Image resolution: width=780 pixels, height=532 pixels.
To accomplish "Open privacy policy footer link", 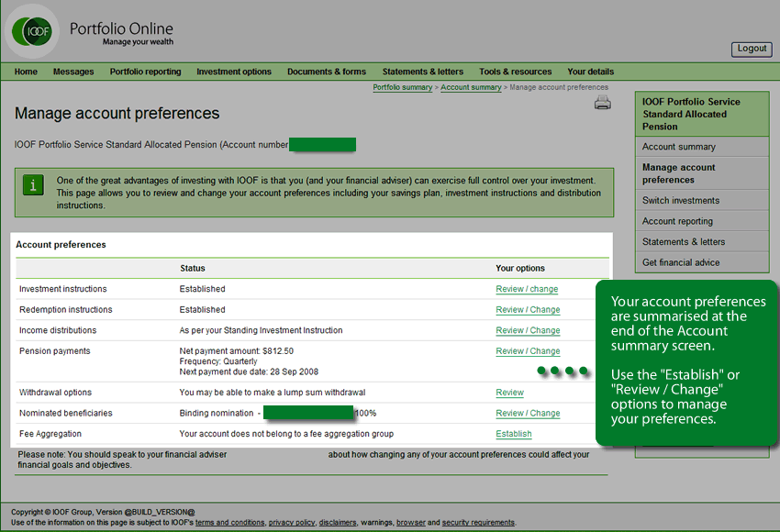I will click(292, 523).
